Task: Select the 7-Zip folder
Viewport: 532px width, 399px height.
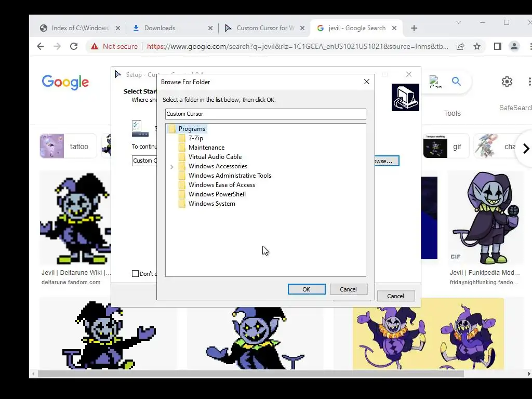Action: (196, 138)
